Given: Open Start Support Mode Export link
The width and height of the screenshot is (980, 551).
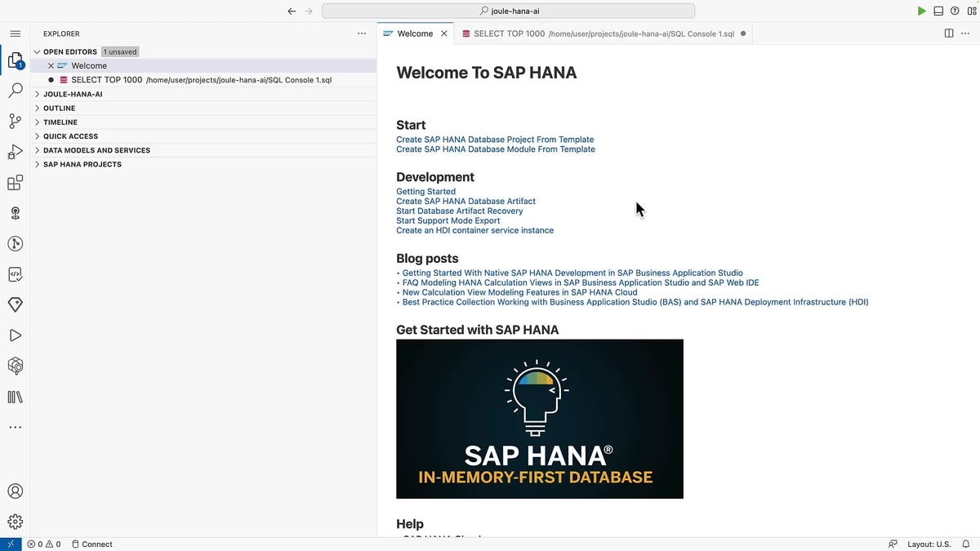Looking at the screenshot, I should click(x=448, y=220).
